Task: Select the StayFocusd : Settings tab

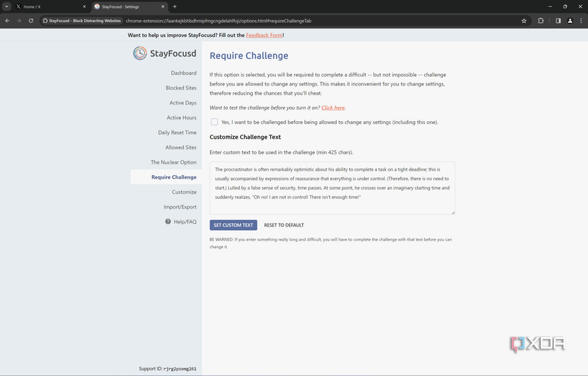Action: pos(130,6)
